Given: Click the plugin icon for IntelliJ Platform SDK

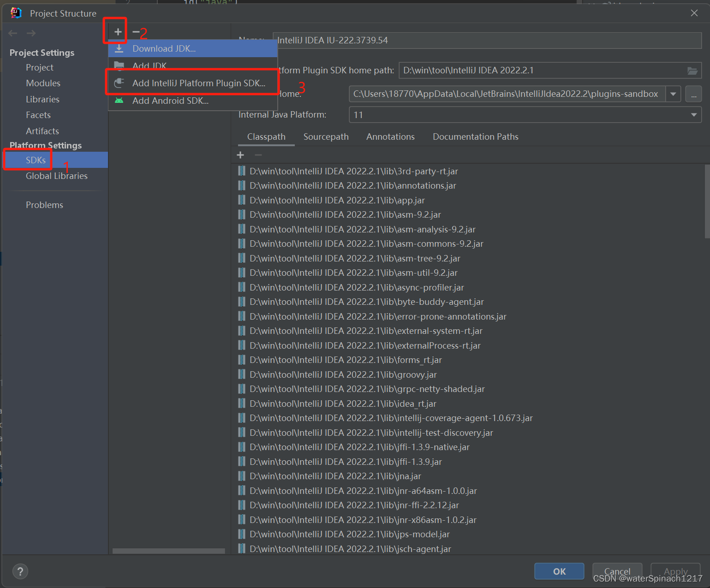Looking at the screenshot, I should pos(119,83).
